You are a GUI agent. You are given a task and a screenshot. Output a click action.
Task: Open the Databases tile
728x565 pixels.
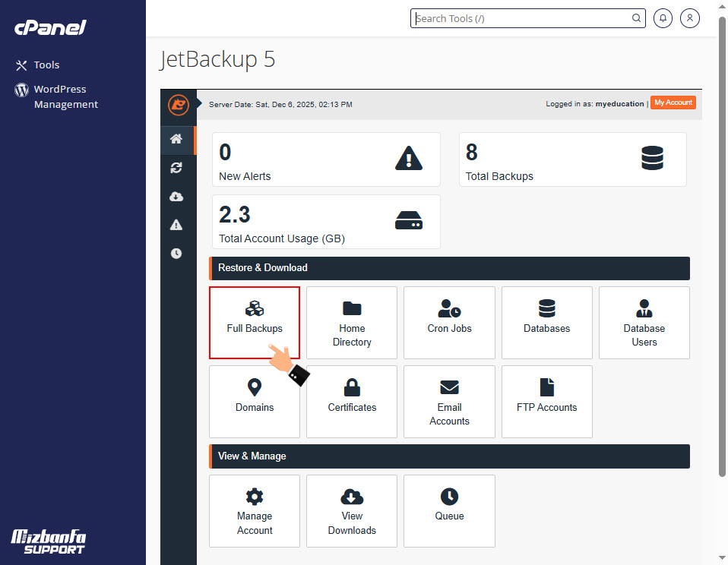(x=546, y=322)
